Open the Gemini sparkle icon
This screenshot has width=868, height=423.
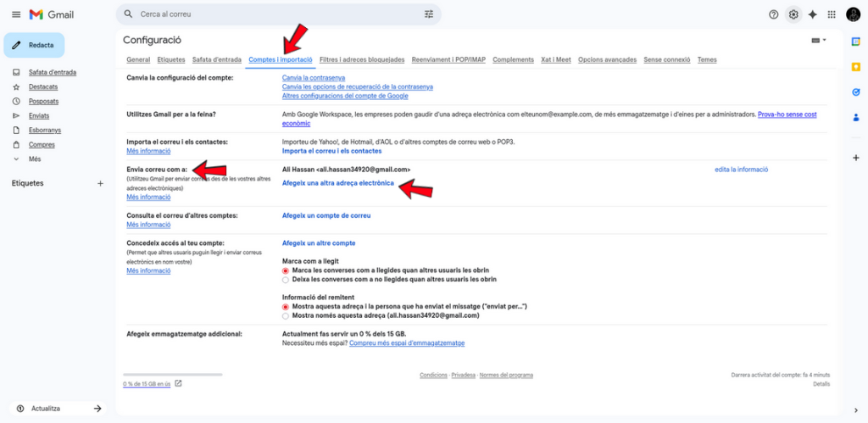point(813,14)
